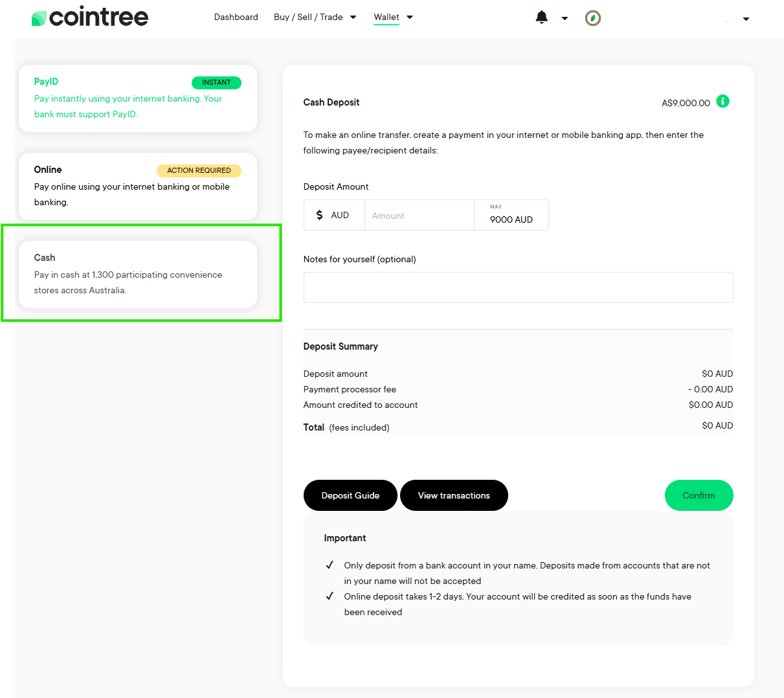Image resolution: width=784 pixels, height=698 pixels.
Task: Click the 'Only deposit from a bank account' note
Action: (527, 573)
